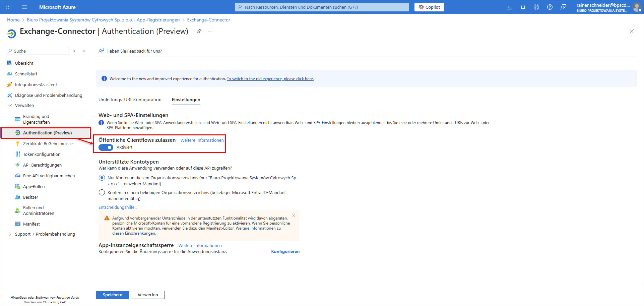
Task: Focus the global search field
Action: (322, 7)
